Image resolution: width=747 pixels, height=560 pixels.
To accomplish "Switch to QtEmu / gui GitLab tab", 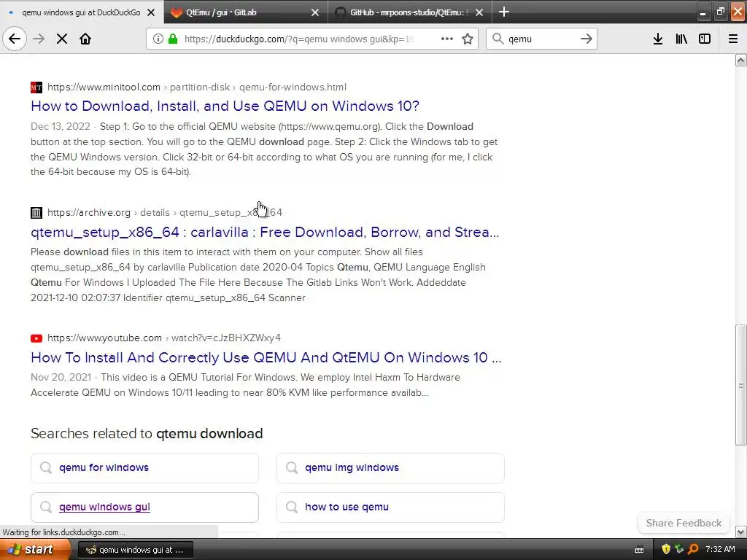I will [246, 12].
